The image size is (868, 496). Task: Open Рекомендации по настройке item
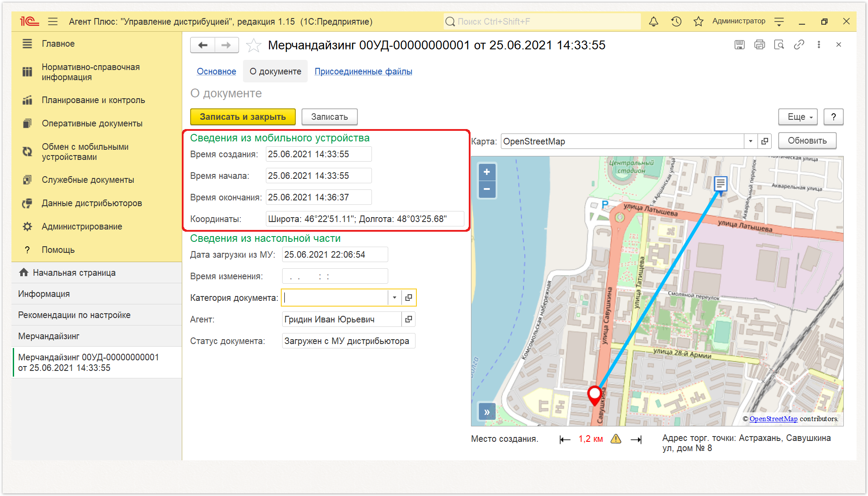[97, 315]
